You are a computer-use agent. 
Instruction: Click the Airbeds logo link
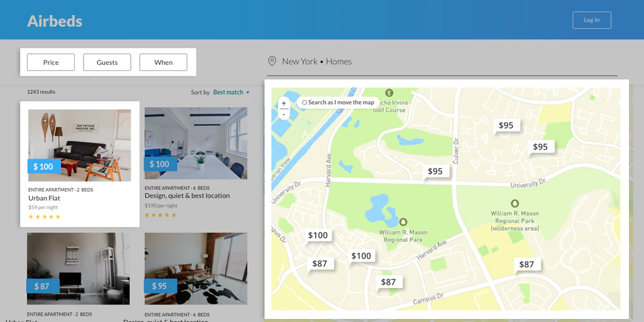coord(55,21)
